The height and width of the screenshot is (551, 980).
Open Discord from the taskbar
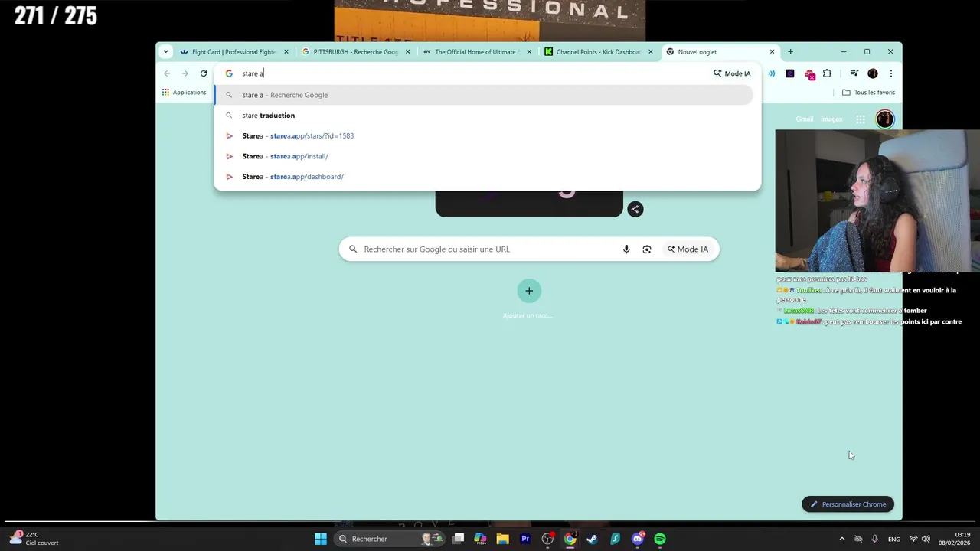click(x=637, y=539)
